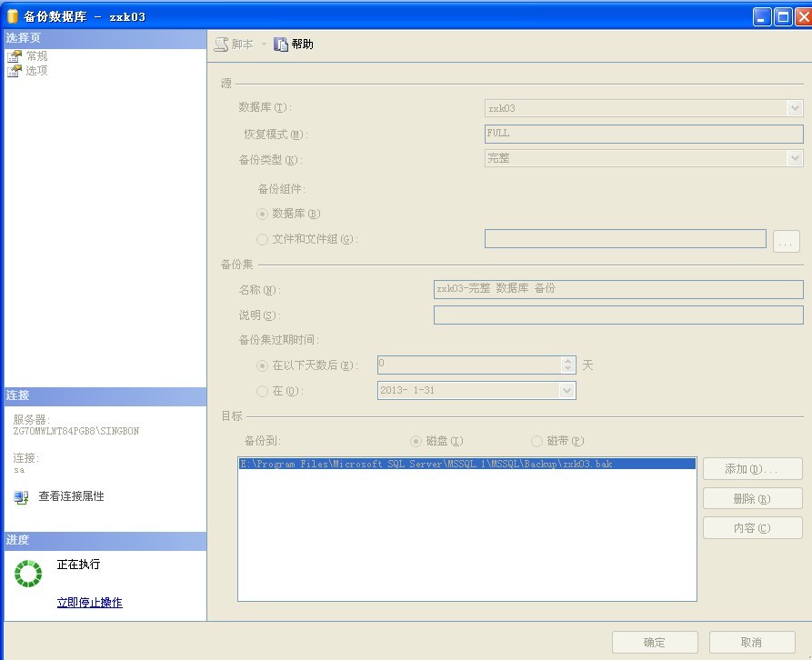Choose the 磁盘 backup destination radio
Viewport: 812px width, 660px height.
tap(416, 441)
